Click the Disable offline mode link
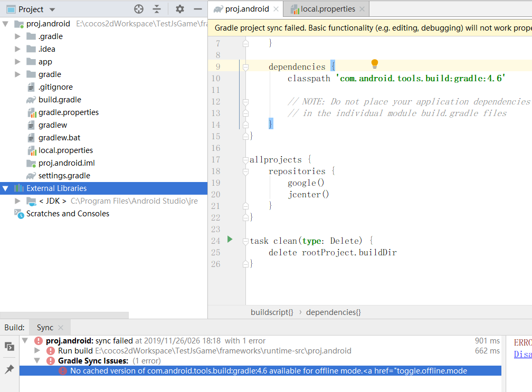532x392 pixels. pyautogui.click(x=522, y=354)
